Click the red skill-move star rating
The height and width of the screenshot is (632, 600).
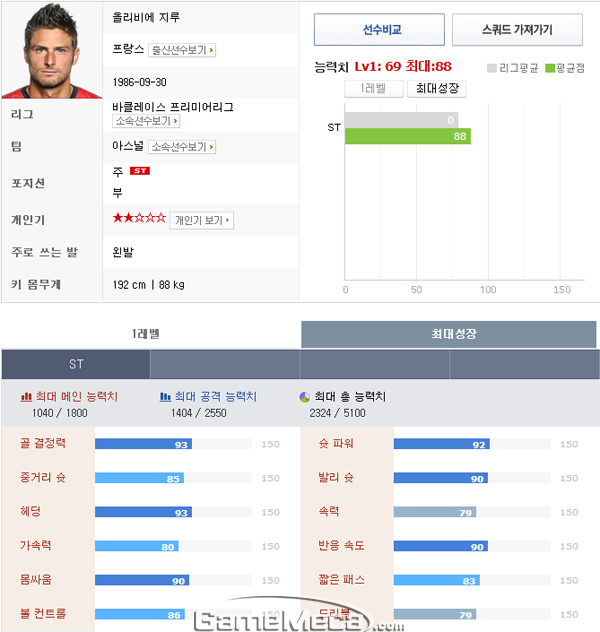point(139,218)
